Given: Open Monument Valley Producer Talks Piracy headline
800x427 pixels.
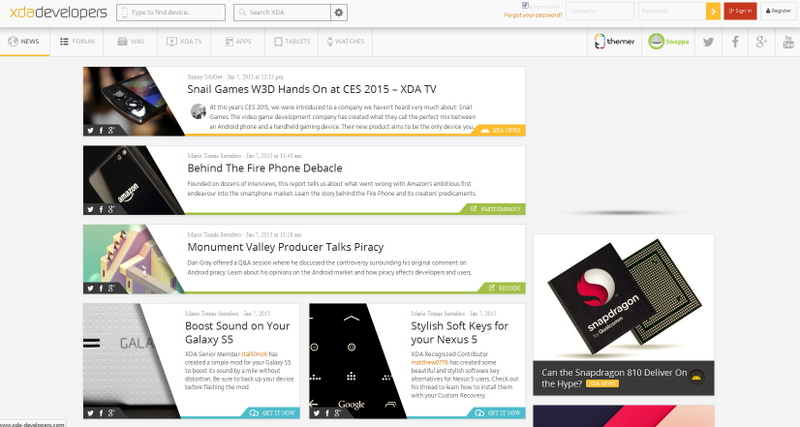Looking at the screenshot, I should pos(285,247).
